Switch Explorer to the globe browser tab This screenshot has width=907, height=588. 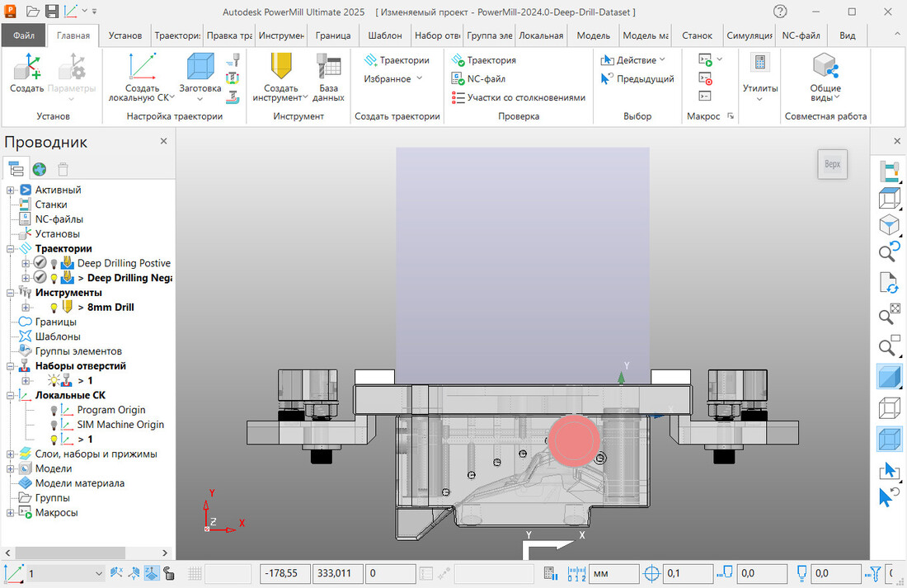pos(40,169)
